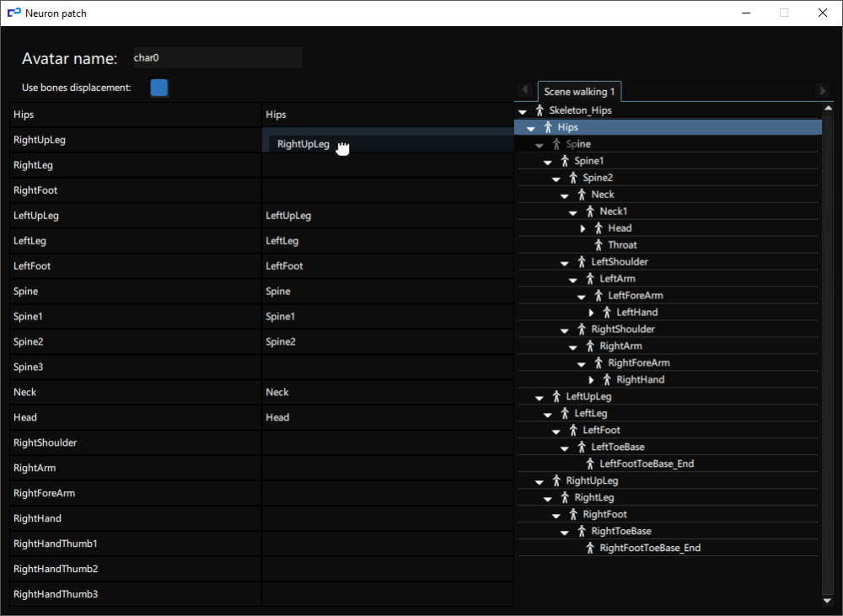Click the RightShoulder row label in left column

(x=46, y=443)
